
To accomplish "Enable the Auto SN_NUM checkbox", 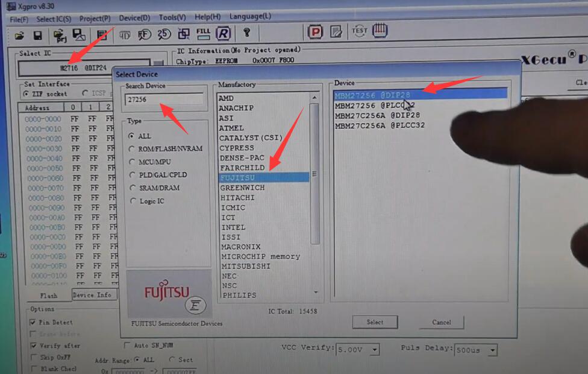I will click(x=127, y=345).
